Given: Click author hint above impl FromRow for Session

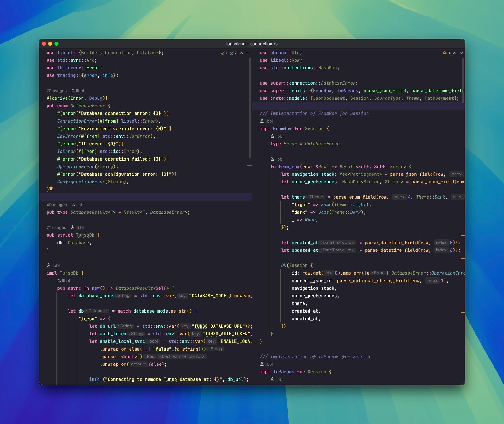Looking at the screenshot, I should click(266, 121).
